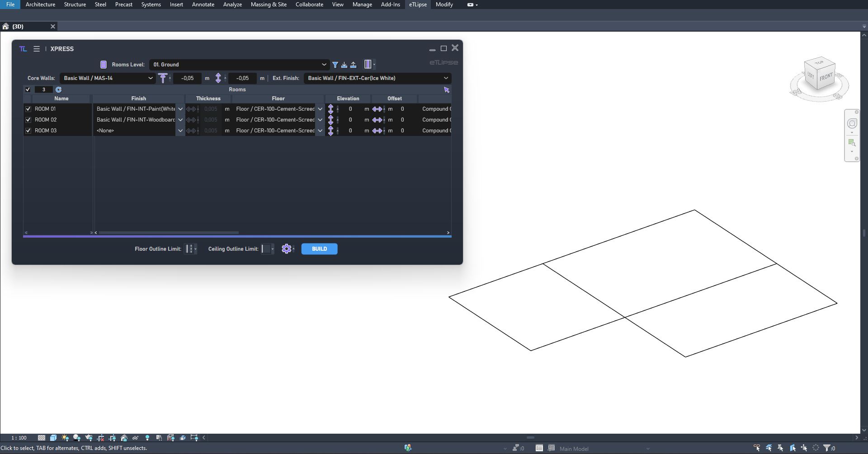Image resolution: width=868 pixels, height=454 pixels.
Task: Uncheck the ROOM 01 checkbox
Action: pyautogui.click(x=28, y=109)
